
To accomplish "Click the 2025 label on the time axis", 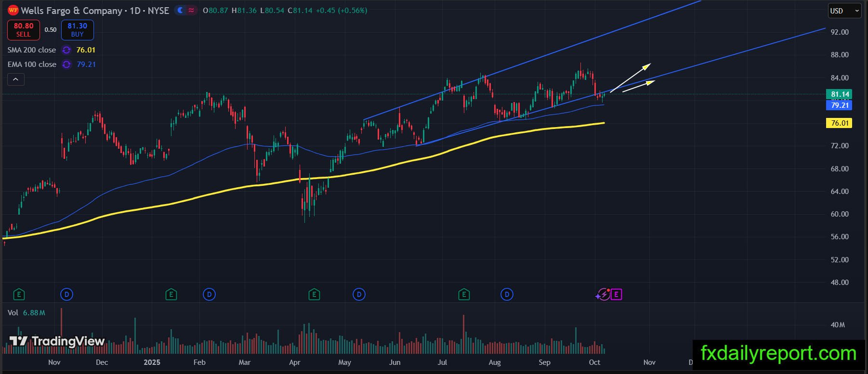I will [x=152, y=362].
